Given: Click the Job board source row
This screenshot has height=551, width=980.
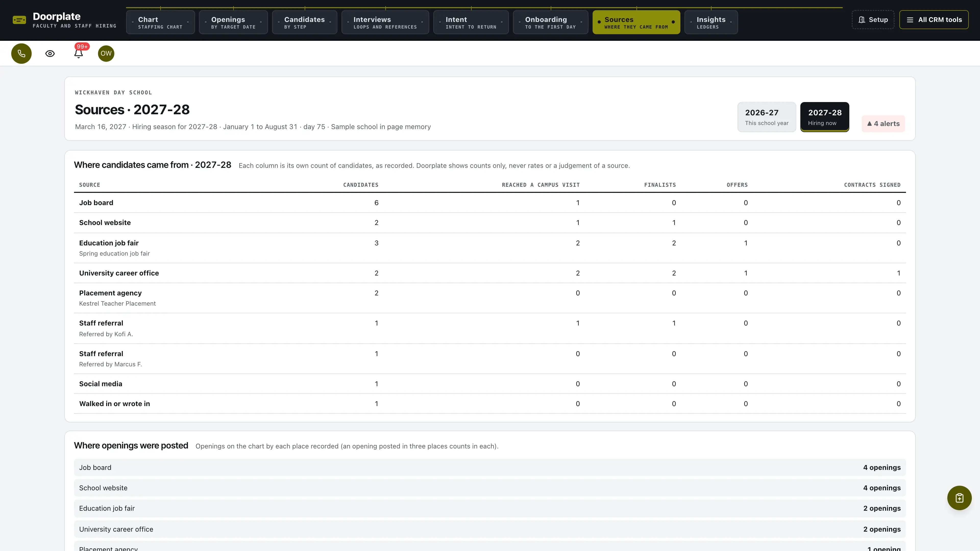Looking at the screenshot, I should pos(490,203).
